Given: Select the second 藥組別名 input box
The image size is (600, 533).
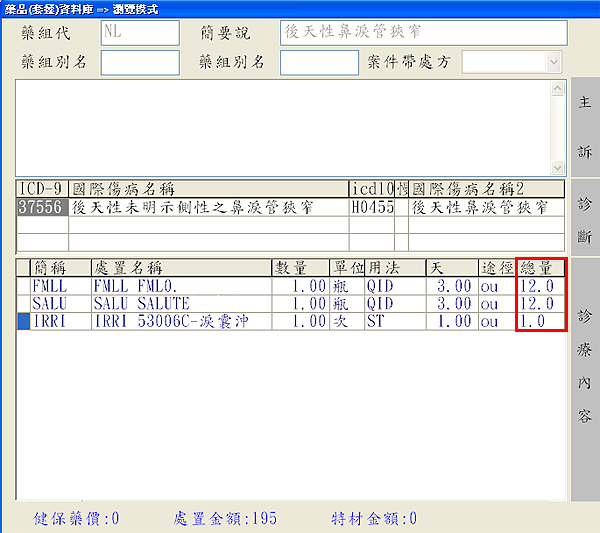Looking at the screenshot, I should point(318,62).
